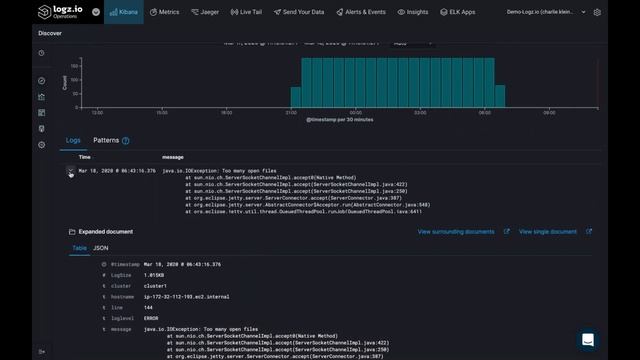Open Discover via the compass sidebar icon

point(42,81)
